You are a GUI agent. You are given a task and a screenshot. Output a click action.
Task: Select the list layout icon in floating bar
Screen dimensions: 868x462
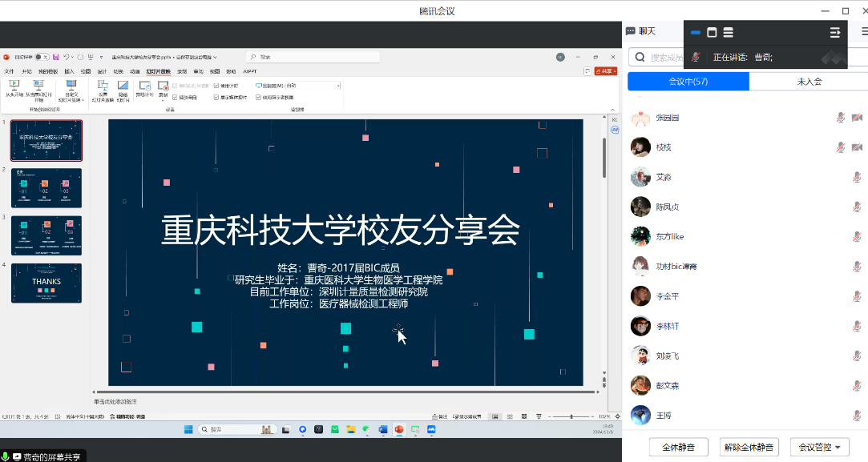click(729, 33)
